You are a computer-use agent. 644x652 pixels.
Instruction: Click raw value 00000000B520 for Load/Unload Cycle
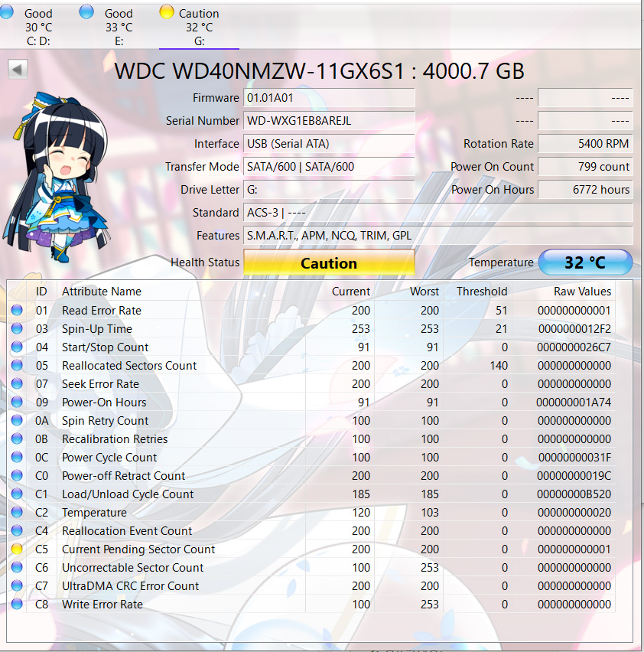pyautogui.click(x=574, y=494)
